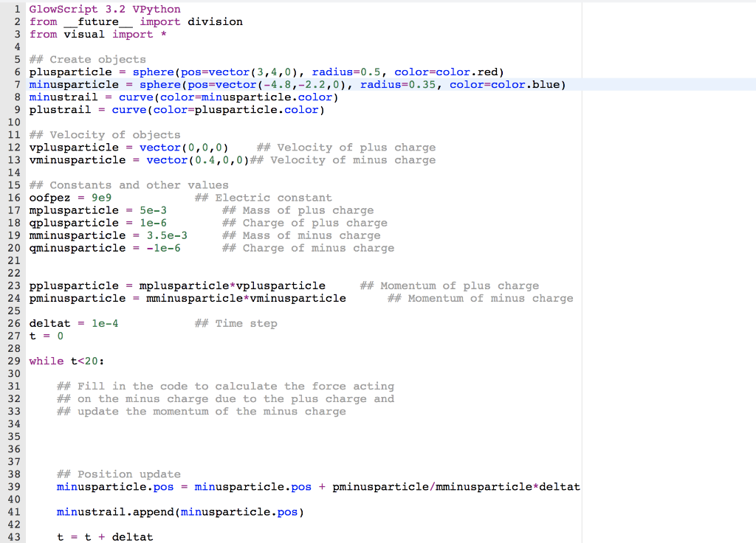Click the while t<20 loop statement

point(66,361)
